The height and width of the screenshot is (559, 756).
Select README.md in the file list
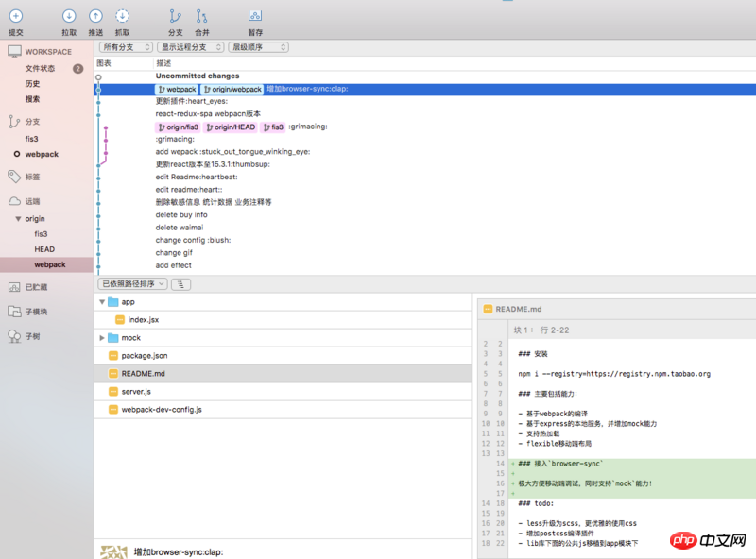(x=283, y=374)
